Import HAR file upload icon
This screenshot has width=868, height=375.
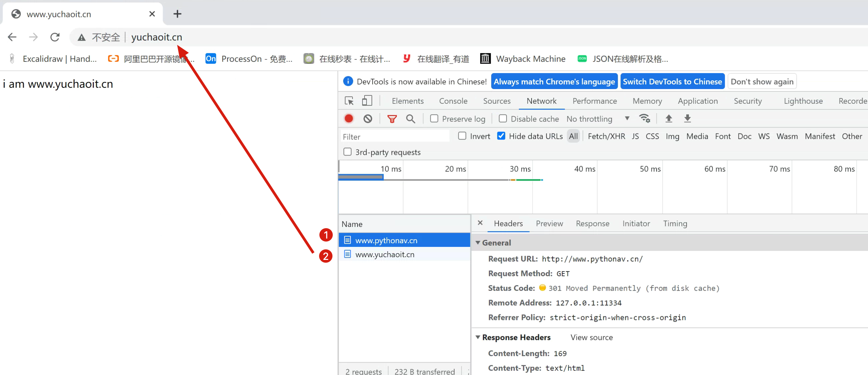[x=669, y=118]
